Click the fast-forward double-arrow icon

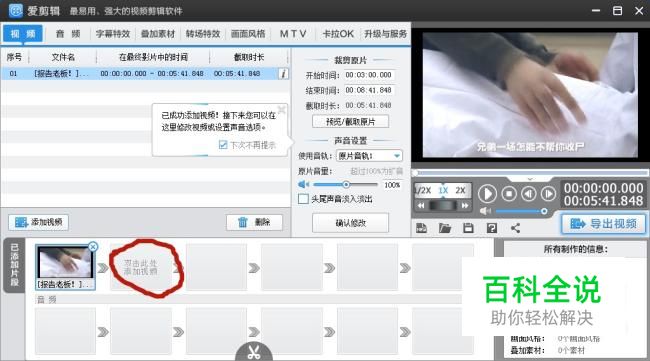coord(465,205)
